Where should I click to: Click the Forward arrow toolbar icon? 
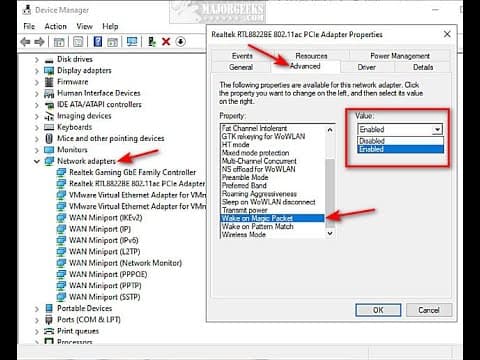click(x=40, y=42)
